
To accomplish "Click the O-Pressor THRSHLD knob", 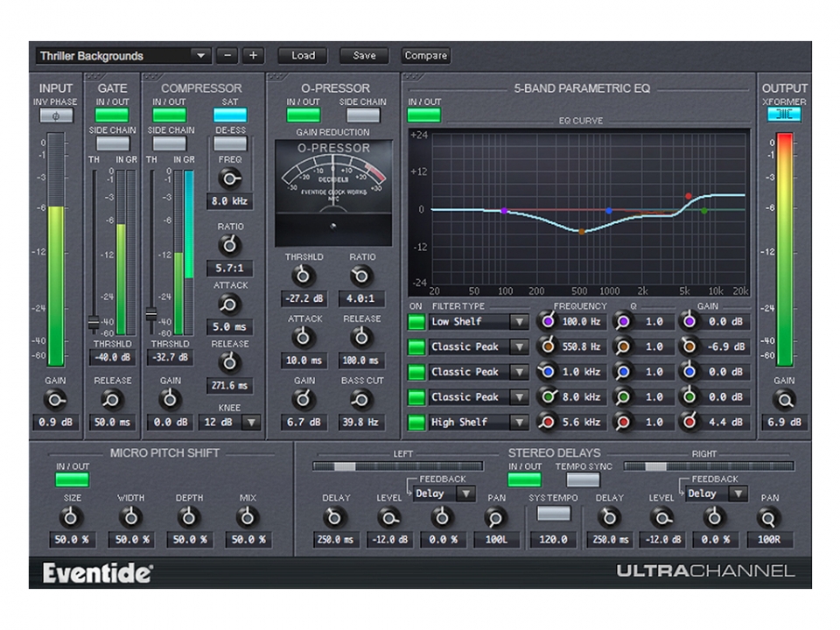I will tap(304, 276).
